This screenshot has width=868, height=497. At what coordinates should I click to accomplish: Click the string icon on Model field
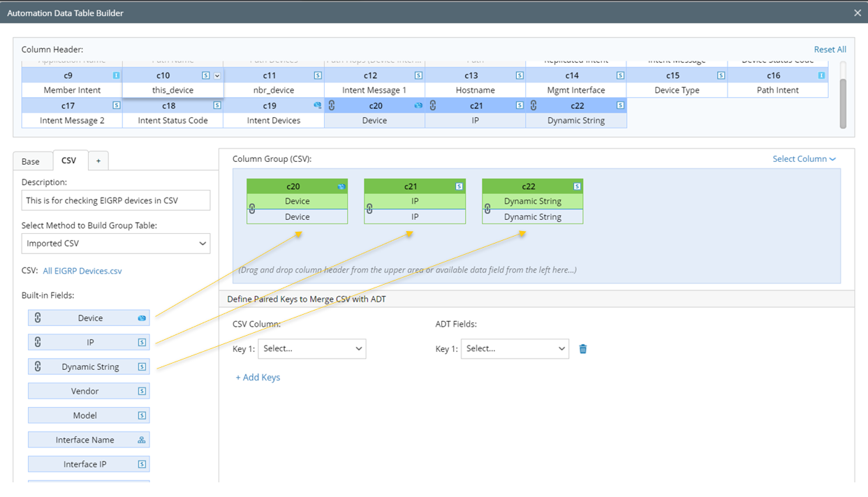[142, 415]
